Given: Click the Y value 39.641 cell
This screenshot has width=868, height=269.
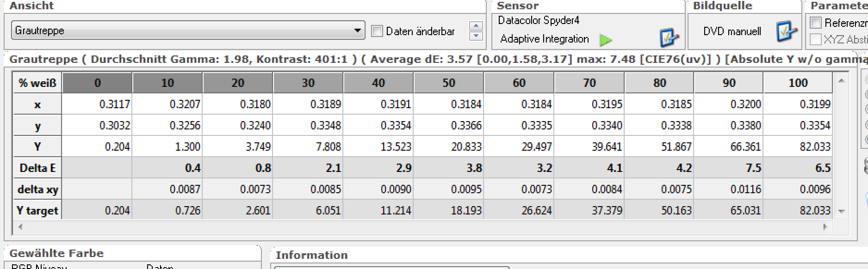Looking at the screenshot, I should (x=589, y=147).
